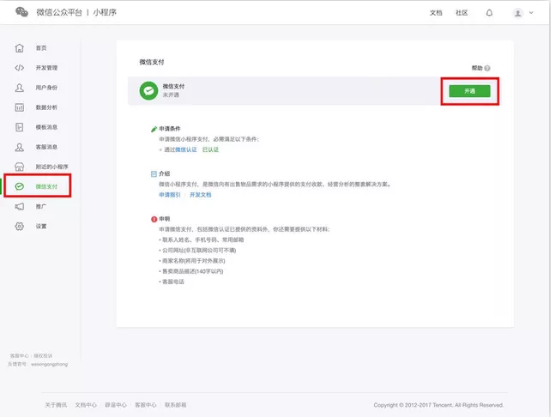This screenshot has height=417, width=551.
Task: Select the 开发管理 code brackets icon
Action: 19,68
